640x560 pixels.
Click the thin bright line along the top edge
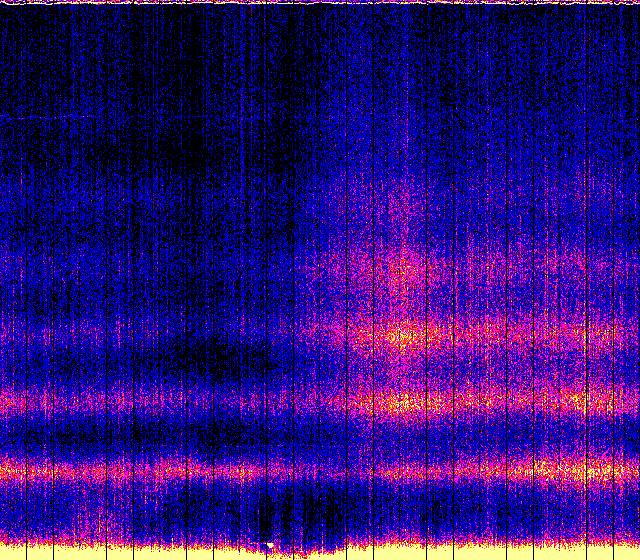320,3
